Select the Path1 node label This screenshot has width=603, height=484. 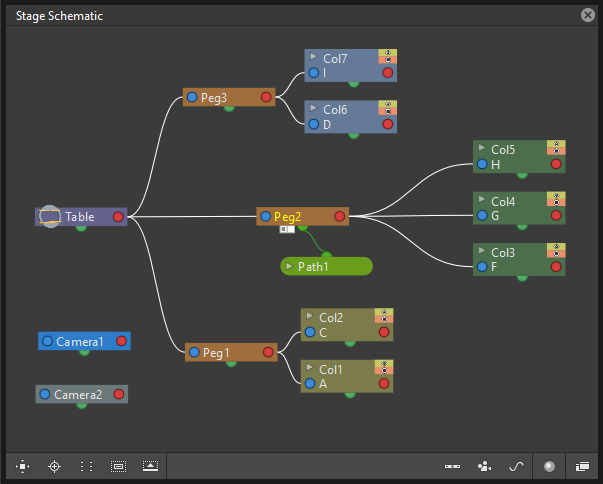[x=313, y=266]
